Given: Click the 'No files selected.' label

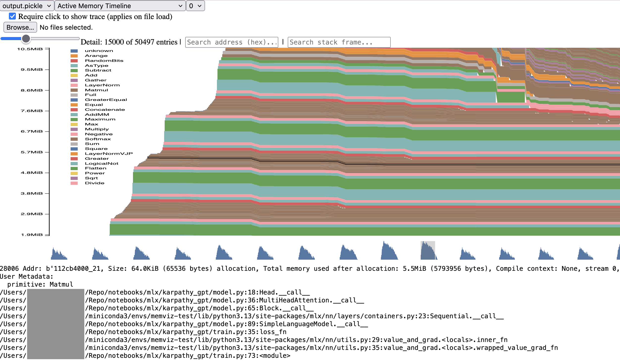Looking at the screenshot, I should point(66,27).
